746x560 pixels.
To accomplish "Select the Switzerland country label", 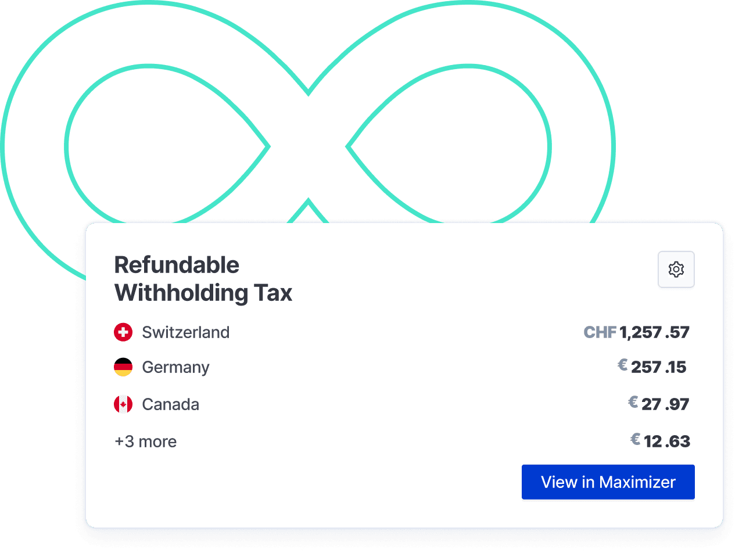I will click(x=186, y=332).
